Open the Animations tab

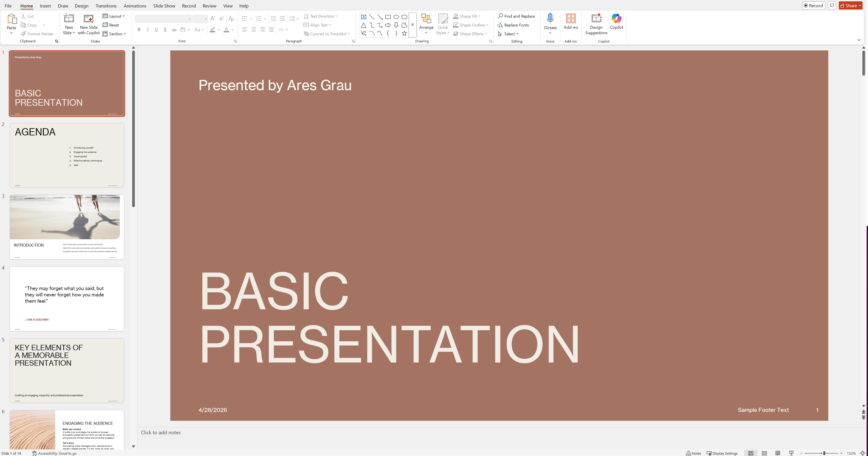click(135, 6)
